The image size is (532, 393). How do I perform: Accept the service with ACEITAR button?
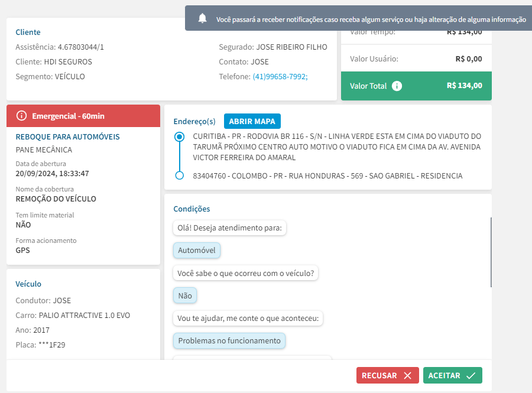[453, 375]
